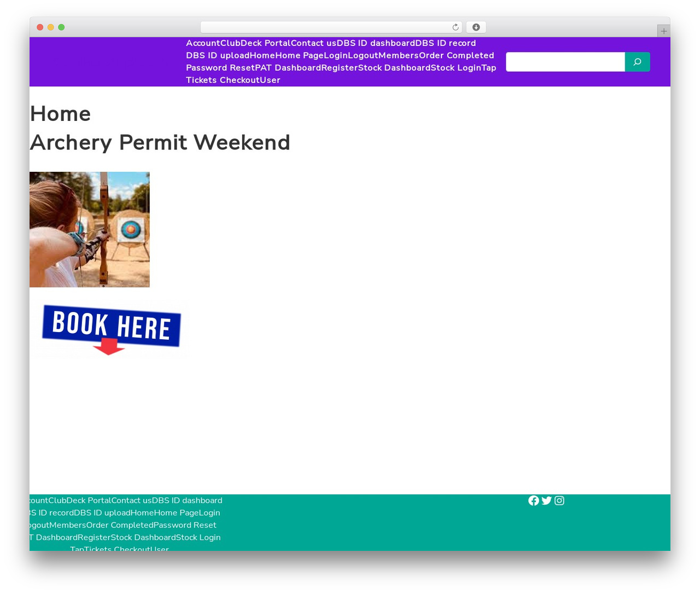Open Stock Dashboard in header menu
The width and height of the screenshot is (700, 593).
point(394,68)
